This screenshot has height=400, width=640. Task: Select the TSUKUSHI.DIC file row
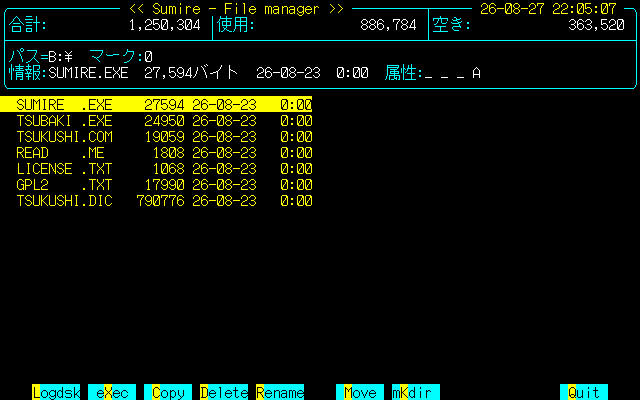[164, 201]
